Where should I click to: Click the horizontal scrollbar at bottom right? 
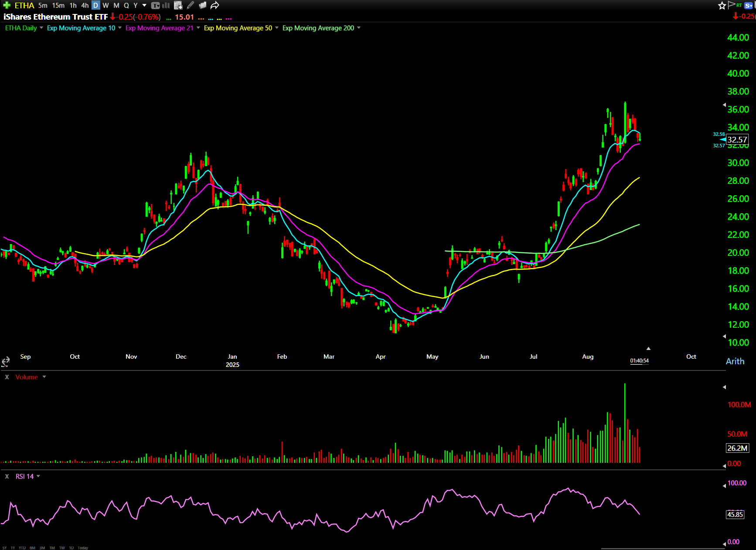663,549
